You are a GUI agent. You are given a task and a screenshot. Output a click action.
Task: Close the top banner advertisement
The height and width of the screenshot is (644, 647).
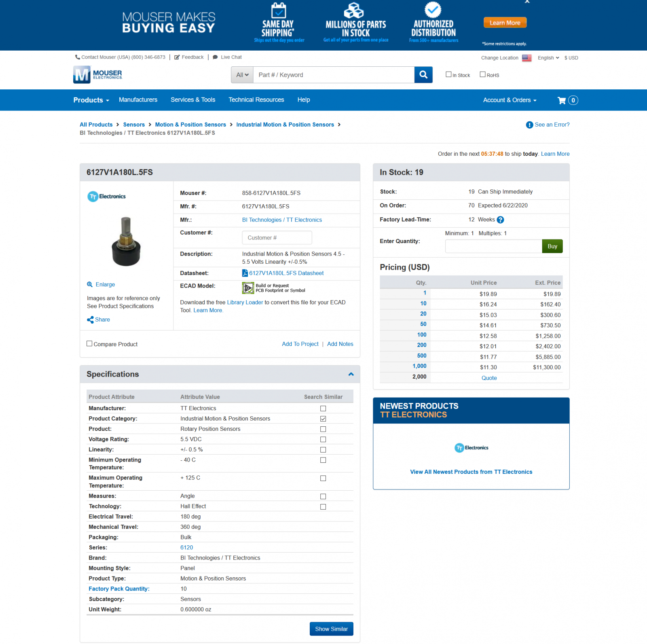[527, 1]
